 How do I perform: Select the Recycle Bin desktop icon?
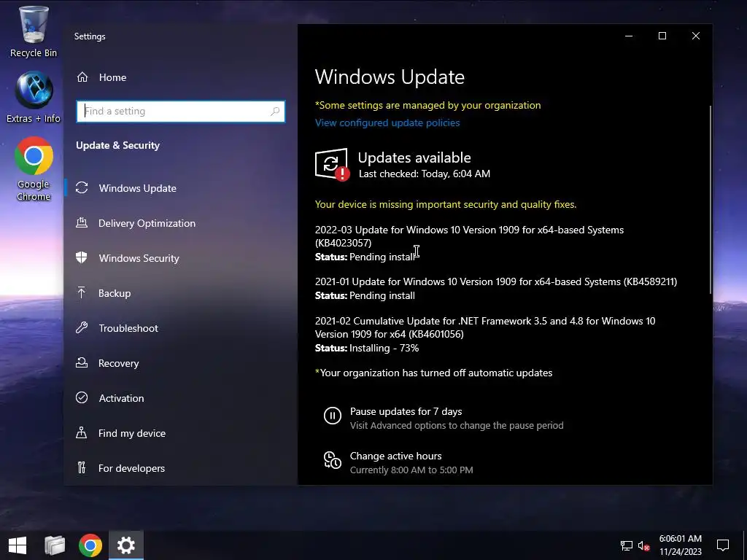pos(34,32)
